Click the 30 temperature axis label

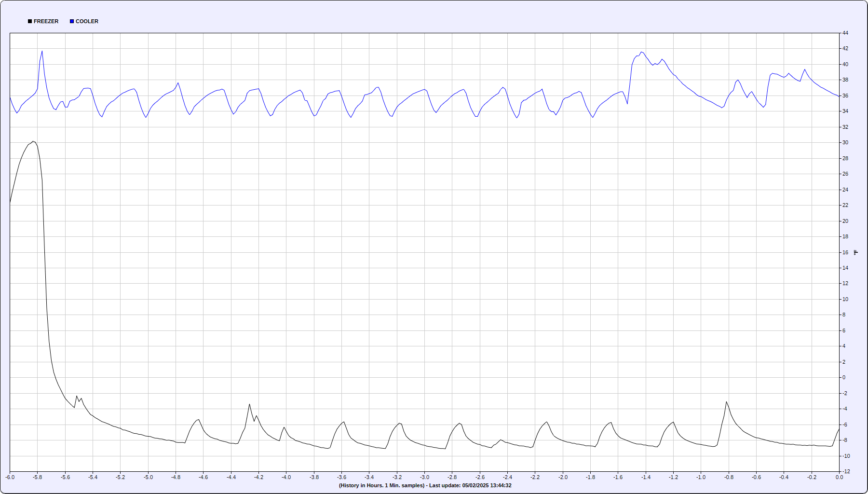coord(845,142)
